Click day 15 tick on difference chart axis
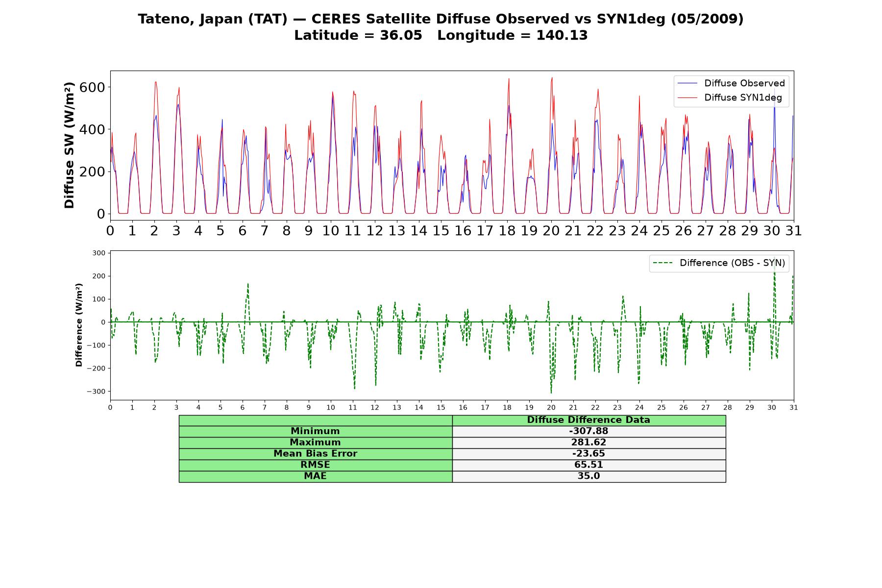Image resolution: width=882 pixels, height=588 pixels. coord(441,407)
